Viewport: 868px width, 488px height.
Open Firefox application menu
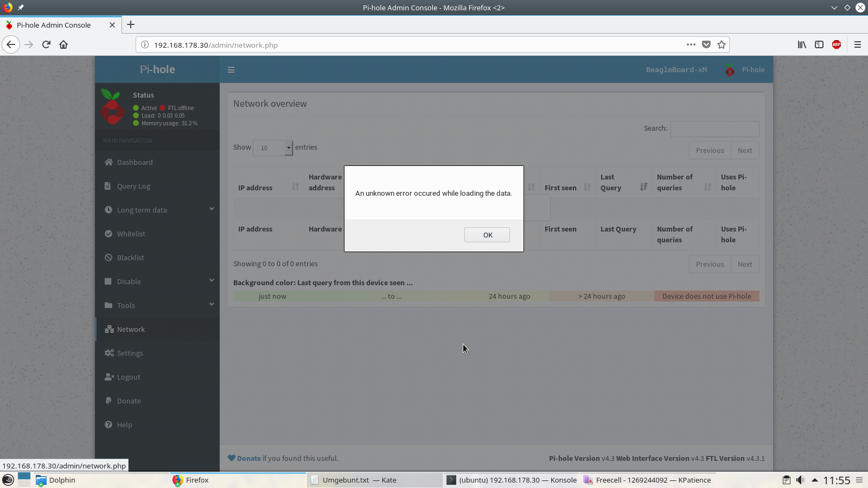pyautogui.click(x=858, y=44)
